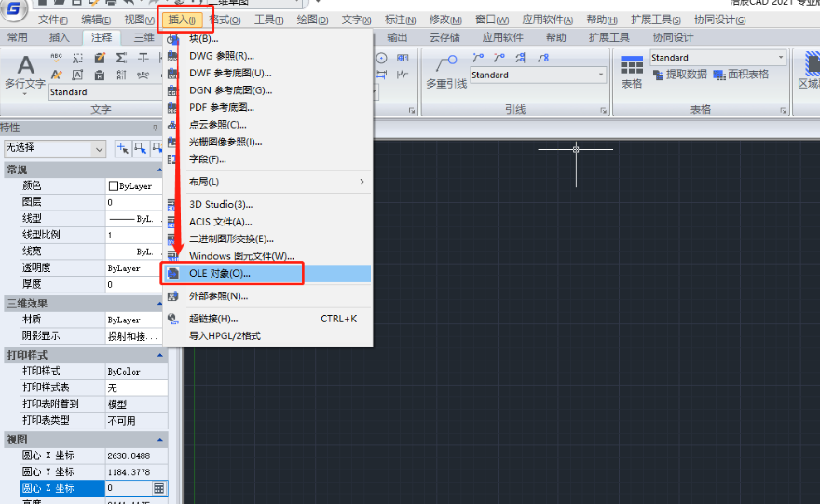
Task: Expand the arrow under 多行文字
Action: click(24, 94)
